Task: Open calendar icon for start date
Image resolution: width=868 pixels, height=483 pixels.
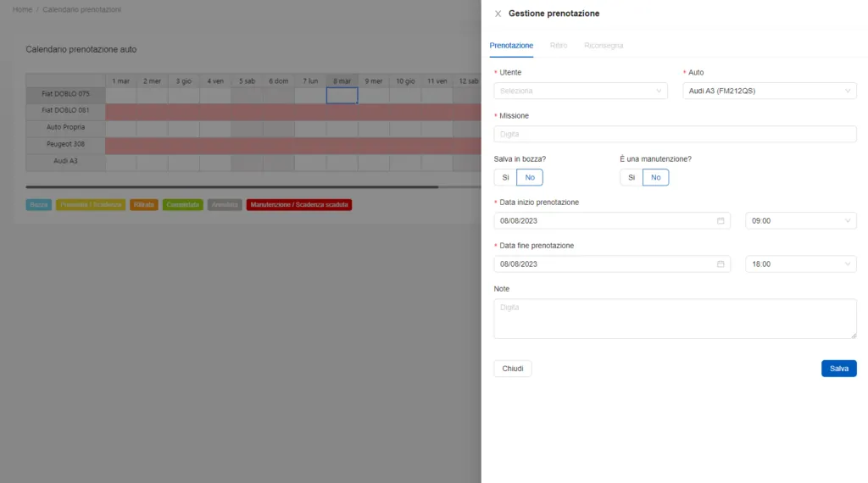Action: coord(721,221)
